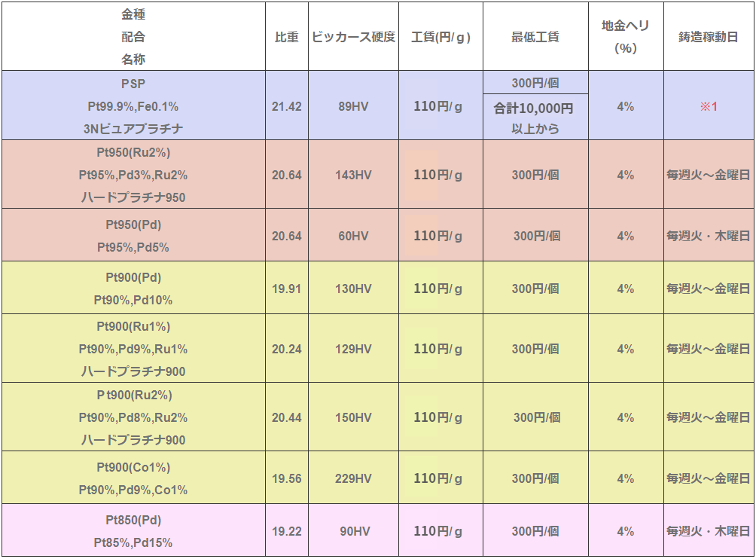Click the 鋳造稼動日 column header
The image size is (756, 559).
tap(709, 37)
